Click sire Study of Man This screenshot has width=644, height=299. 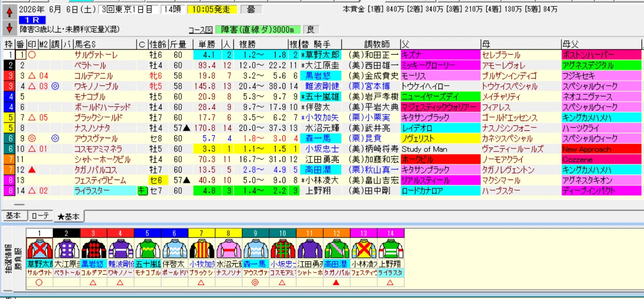point(424,149)
